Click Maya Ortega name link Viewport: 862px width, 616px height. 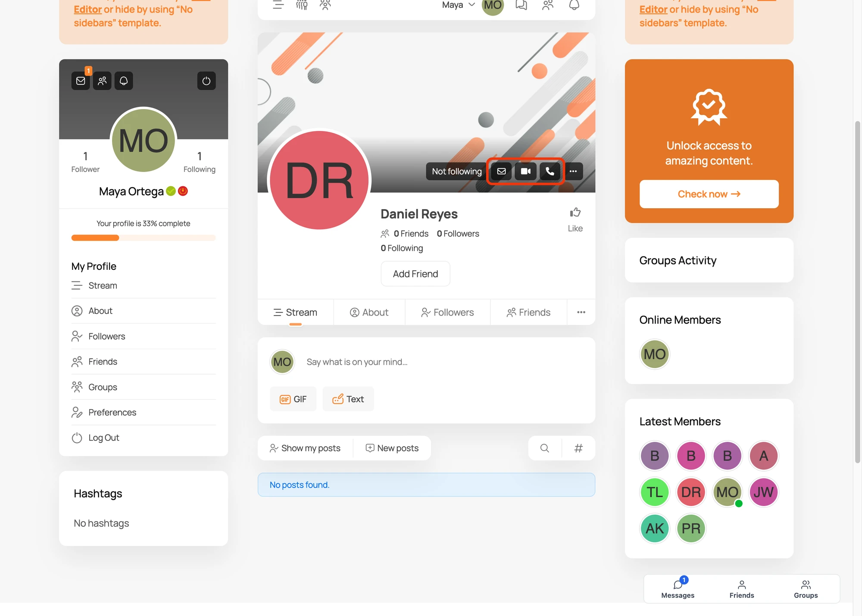[x=131, y=191]
